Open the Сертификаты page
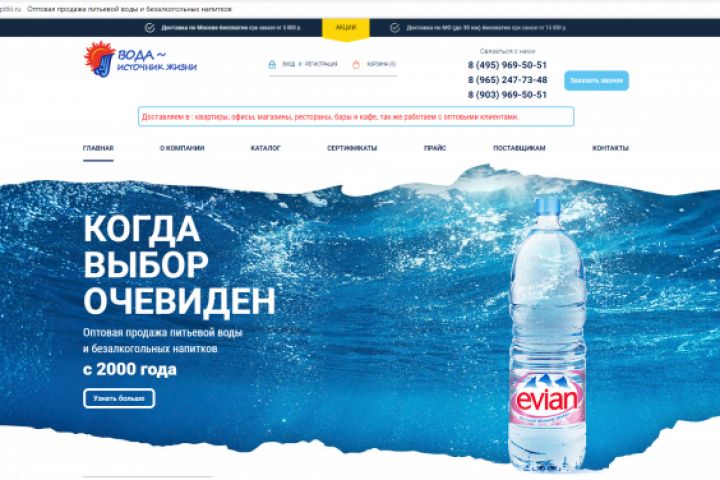This screenshot has height=480, width=720. 352,148
